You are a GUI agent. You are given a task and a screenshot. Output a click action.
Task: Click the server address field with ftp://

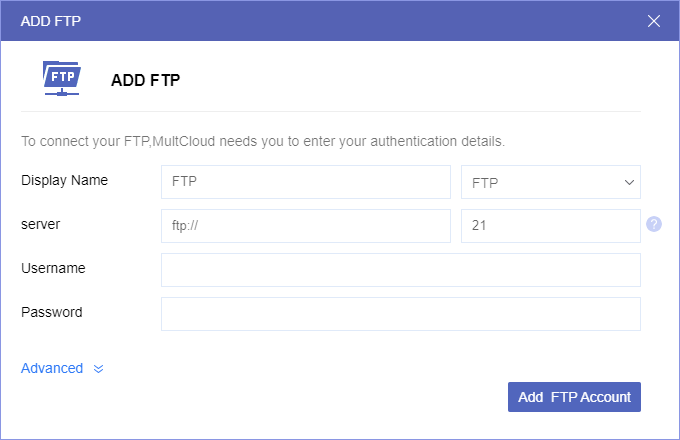click(x=305, y=226)
